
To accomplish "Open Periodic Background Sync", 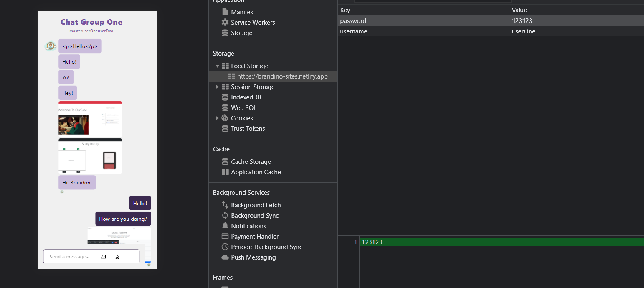I will (266, 247).
